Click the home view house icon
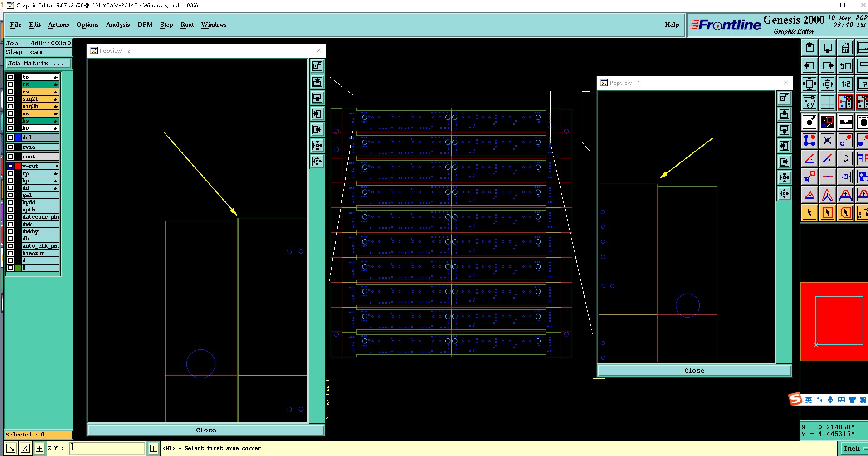 (846, 48)
